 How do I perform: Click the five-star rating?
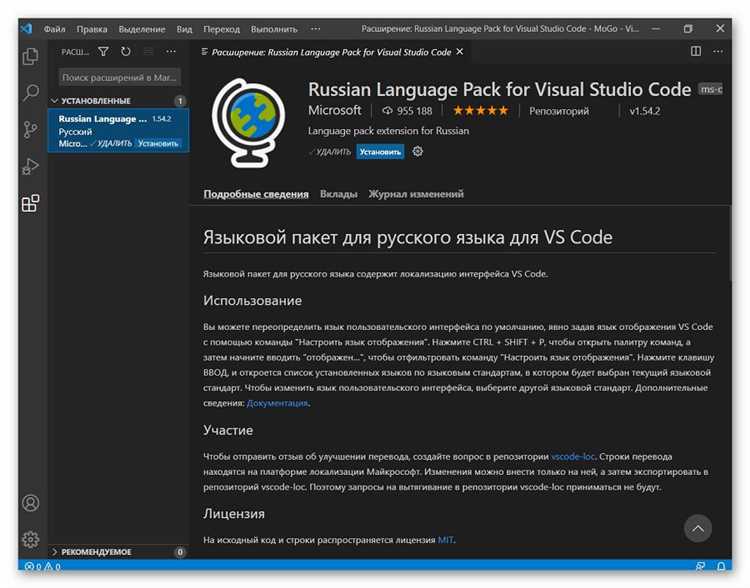(x=480, y=111)
